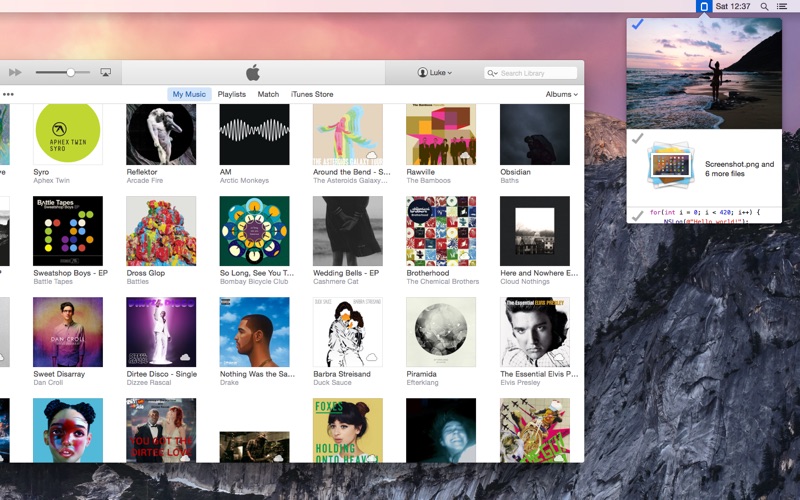
Task: Click the clipboard app icon in menu bar
Action: [x=704, y=6]
